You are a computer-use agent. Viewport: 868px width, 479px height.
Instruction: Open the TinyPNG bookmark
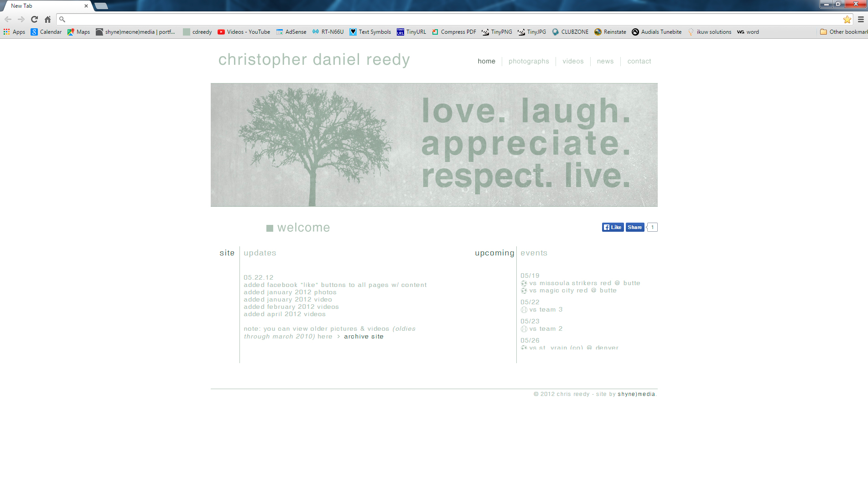pyautogui.click(x=497, y=32)
